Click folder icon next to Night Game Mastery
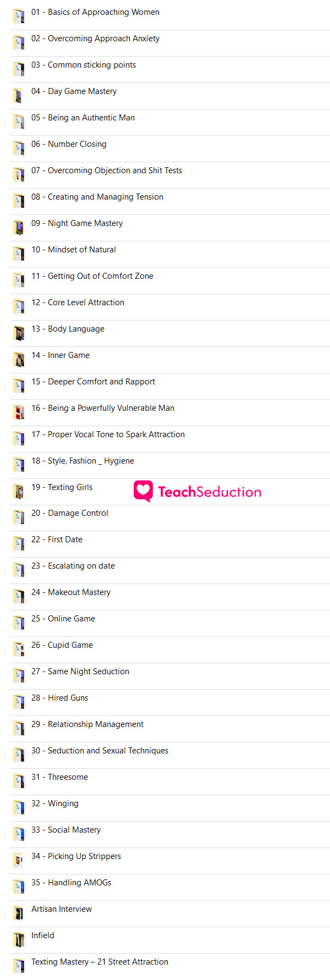 click(19, 227)
